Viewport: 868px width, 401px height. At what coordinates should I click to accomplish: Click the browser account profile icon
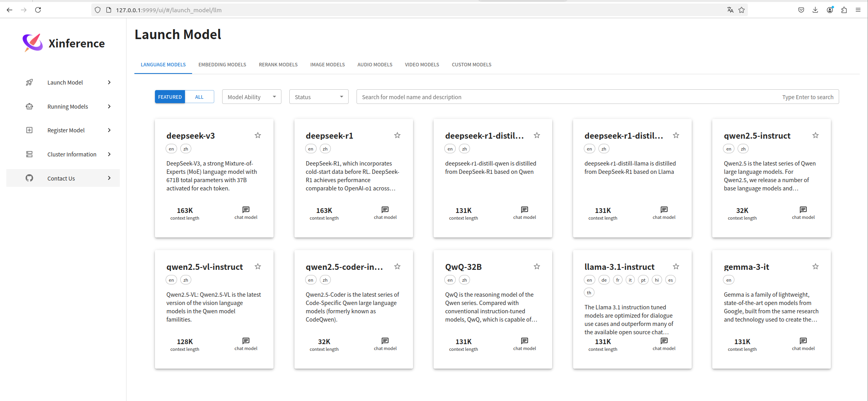tap(830, 10)
